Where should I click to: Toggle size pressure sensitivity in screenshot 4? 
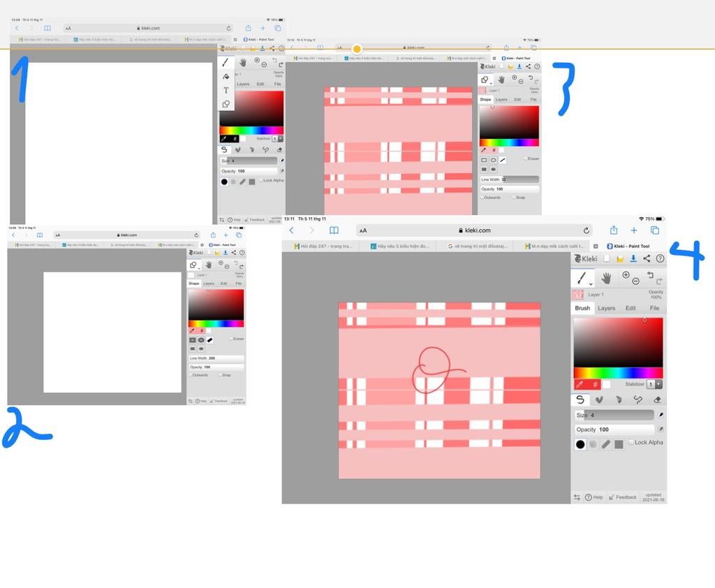point(661,415)
